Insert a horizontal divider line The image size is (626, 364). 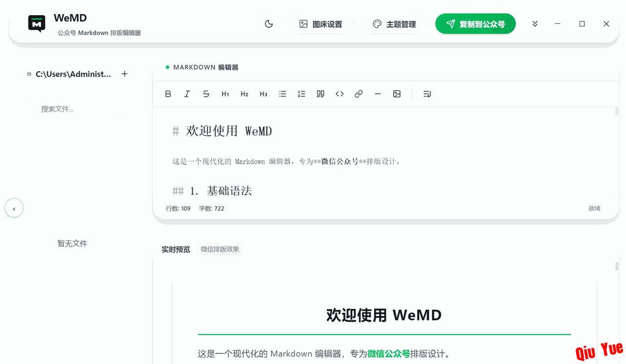click(378, 94)
